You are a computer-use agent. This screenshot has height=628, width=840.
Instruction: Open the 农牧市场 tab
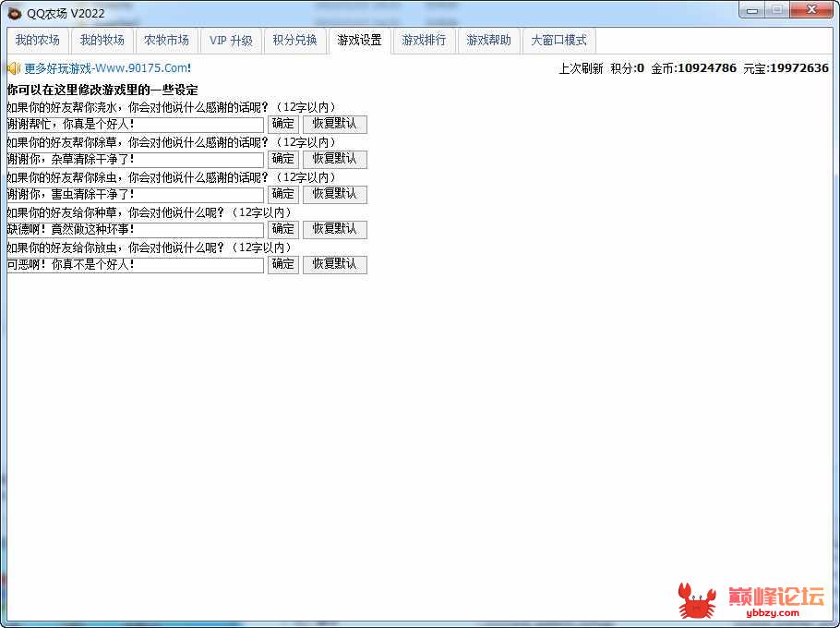166,41
